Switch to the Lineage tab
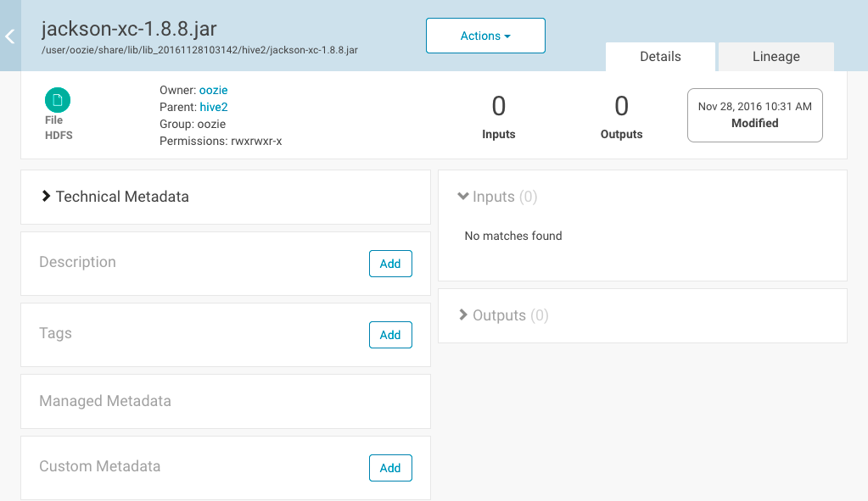 coord(776,57)
